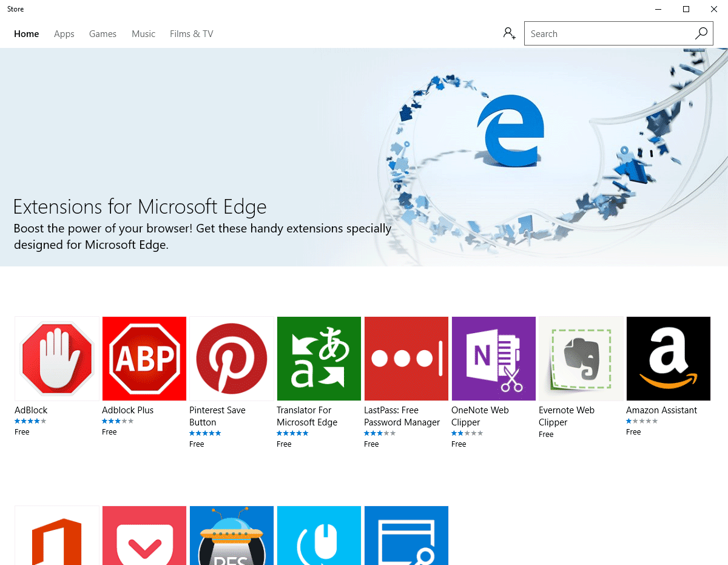
Task: Open the AdBlock extension icon
Action: coord(57,359)
